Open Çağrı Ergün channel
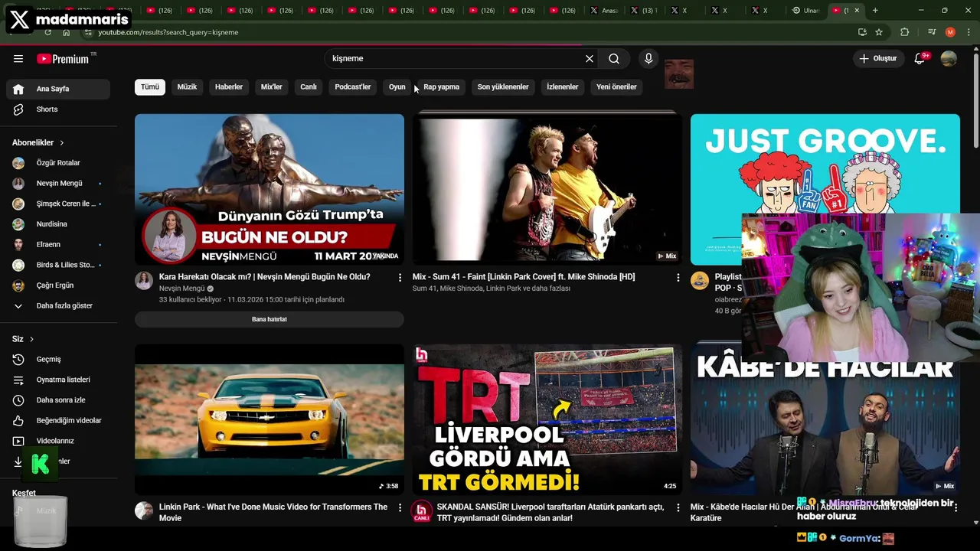 pyautogui.click(x=58, y=285)
